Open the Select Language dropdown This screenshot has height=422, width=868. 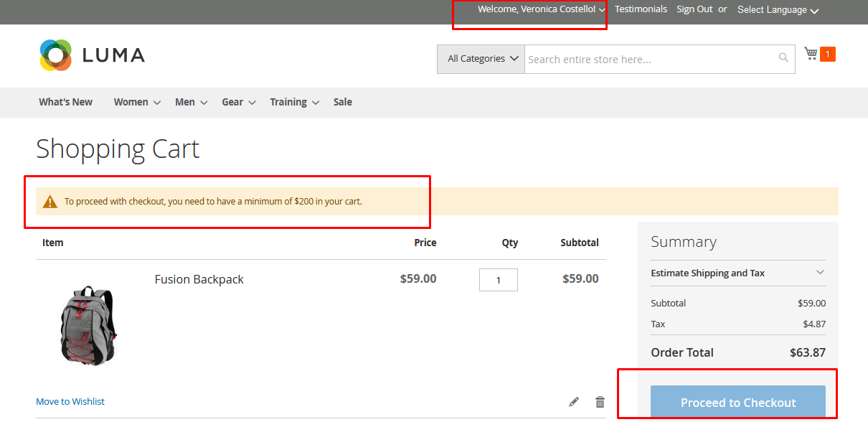(x=777, y=9)
